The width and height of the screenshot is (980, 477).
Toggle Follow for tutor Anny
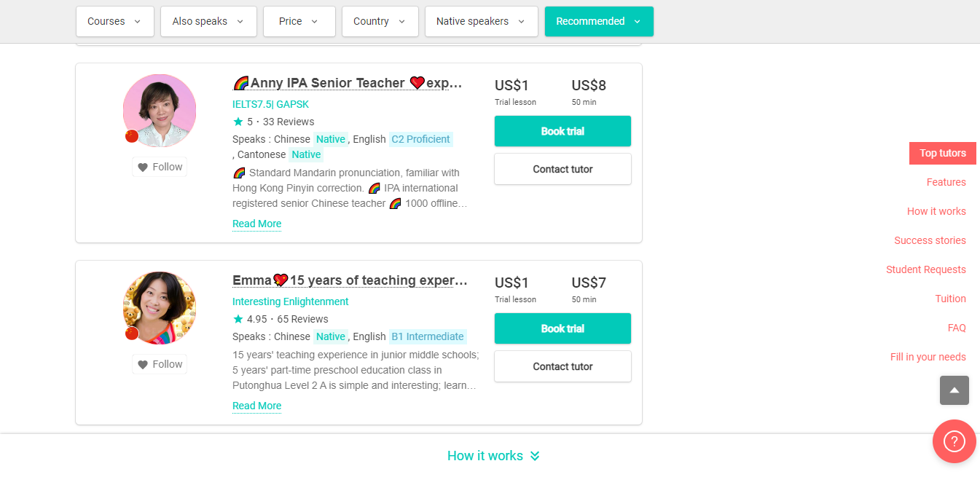click(160, 167)
